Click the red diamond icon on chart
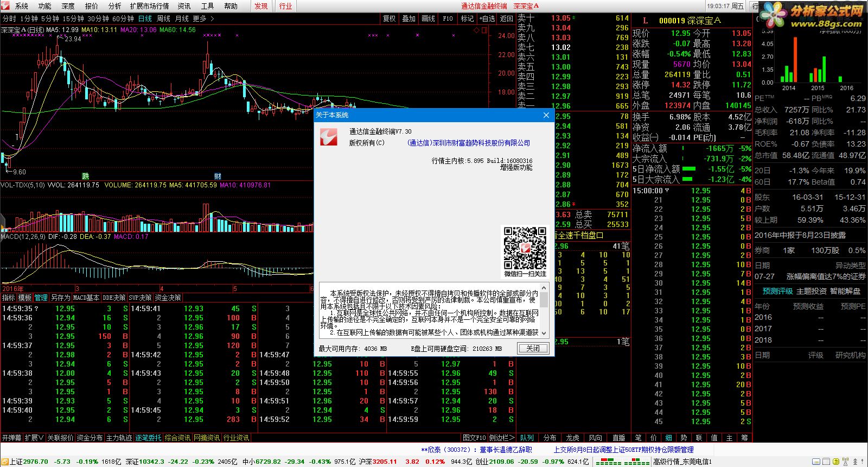 tap(477, 30)
